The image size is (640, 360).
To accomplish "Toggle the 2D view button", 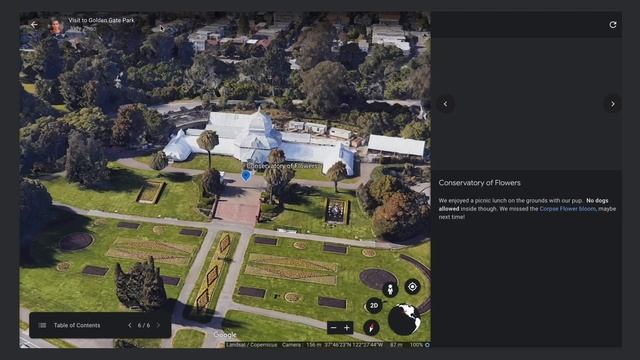I will click(374, 305).
